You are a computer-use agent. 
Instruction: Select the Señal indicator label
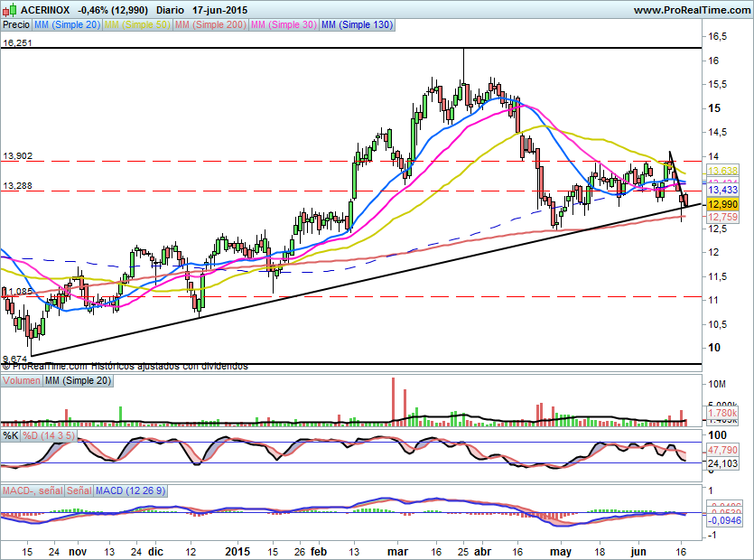pyautogui.click(x=79, y=490)
